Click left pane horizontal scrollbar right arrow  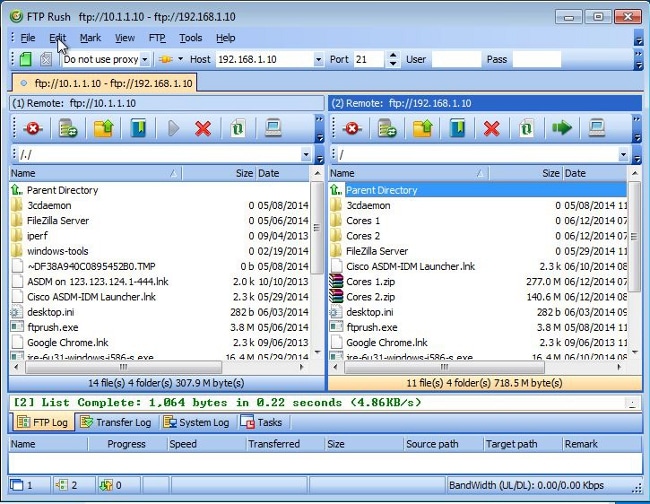[302, 367]
